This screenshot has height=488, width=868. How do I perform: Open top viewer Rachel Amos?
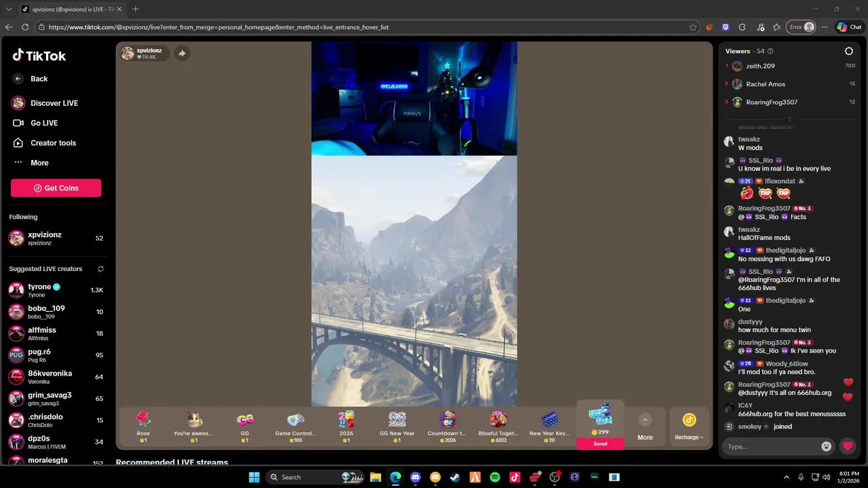pyautogui.click(x=789, y=84)
